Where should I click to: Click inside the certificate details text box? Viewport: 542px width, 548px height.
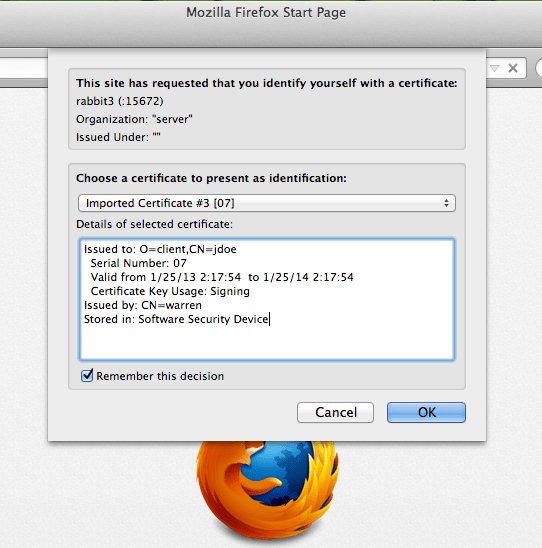[267, 299]
